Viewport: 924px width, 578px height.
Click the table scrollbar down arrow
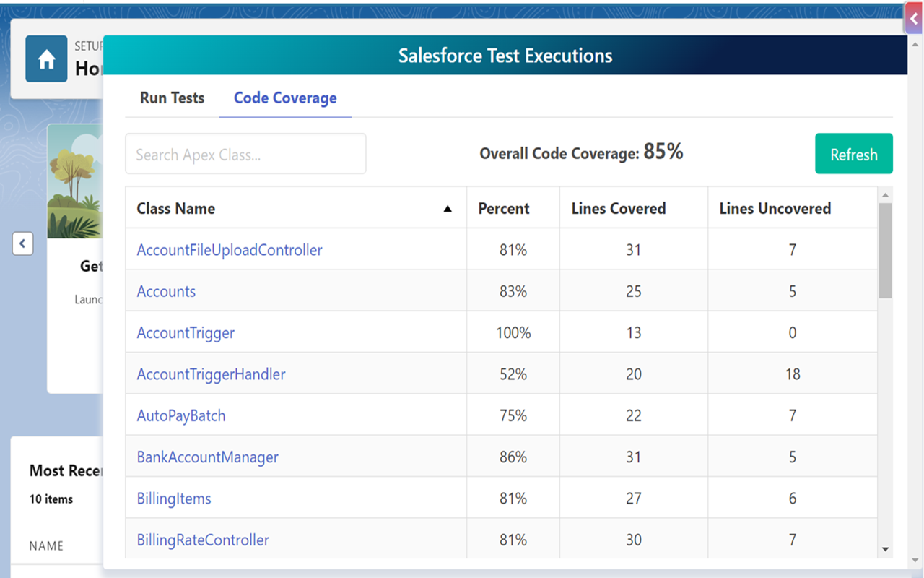coord(886,551)
